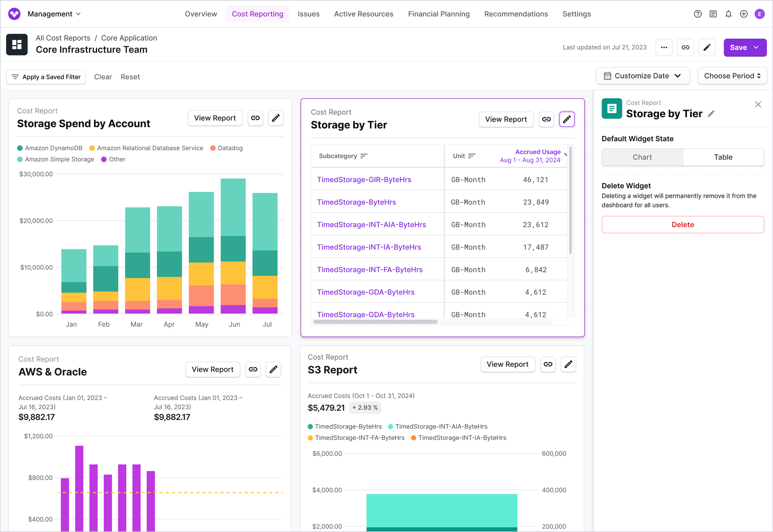Click the dashboard more options ellipsis
Viewport: 773px width, 532px height.
[664, 48]
